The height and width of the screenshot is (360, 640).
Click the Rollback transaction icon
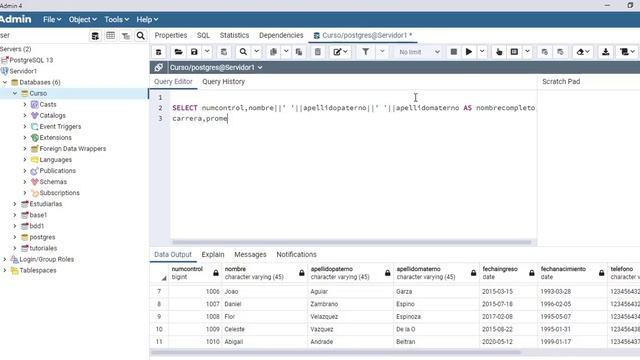click(560, 52)
